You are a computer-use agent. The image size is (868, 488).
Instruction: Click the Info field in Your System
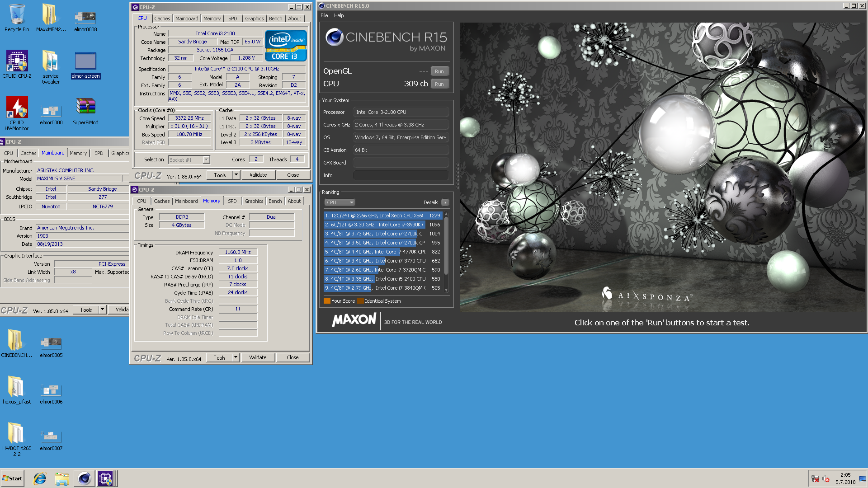401,175
